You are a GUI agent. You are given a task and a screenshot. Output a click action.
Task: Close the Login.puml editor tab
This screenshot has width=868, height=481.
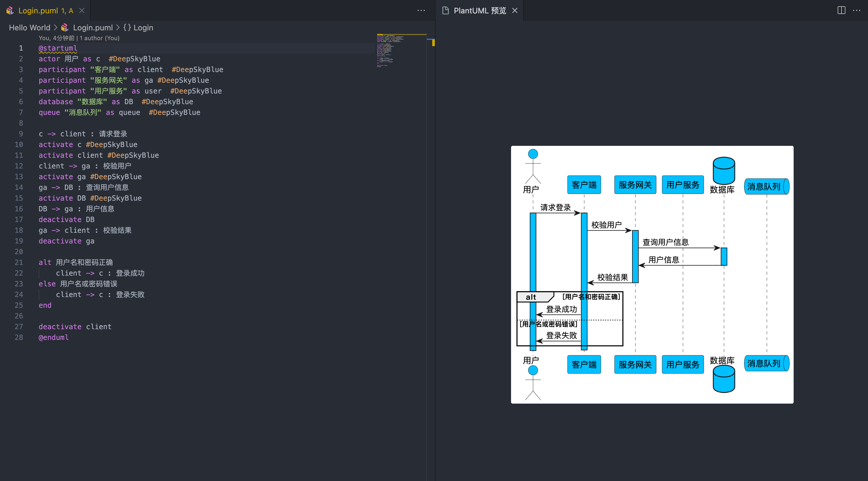click(82, 10)
